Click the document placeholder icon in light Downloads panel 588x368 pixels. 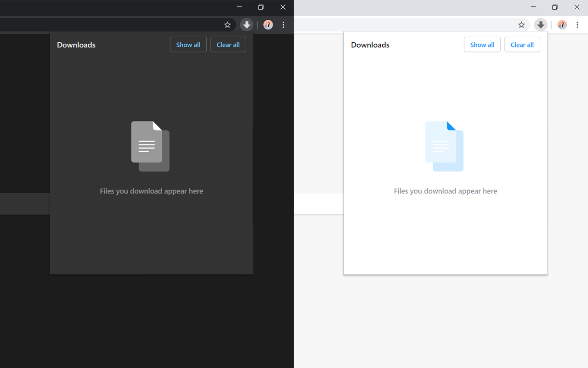[x=444, y=146]
